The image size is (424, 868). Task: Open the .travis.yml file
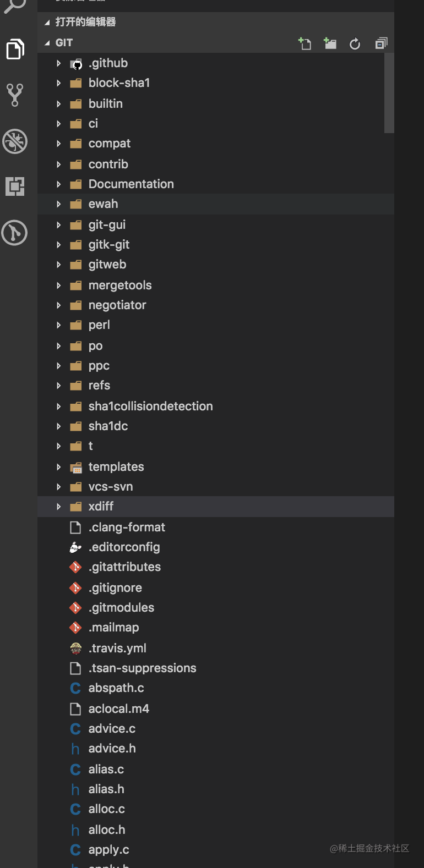pyautogui.click(x=216, y=648)
